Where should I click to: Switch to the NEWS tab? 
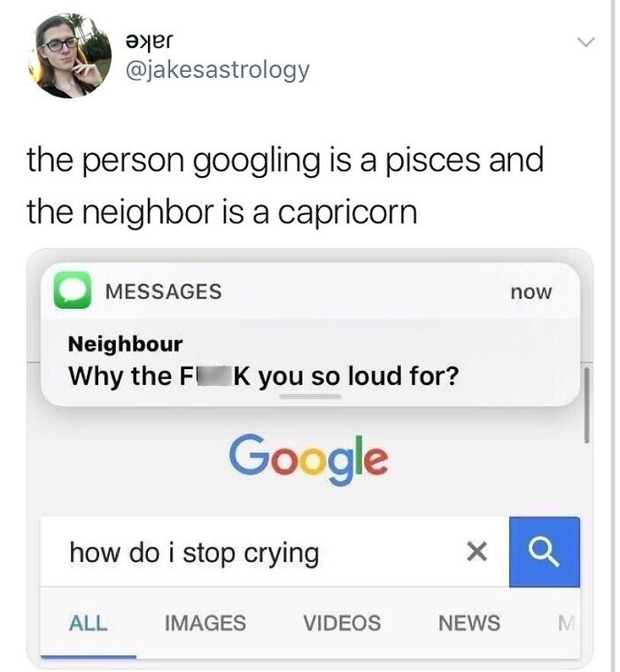click(x=469, y=623)
